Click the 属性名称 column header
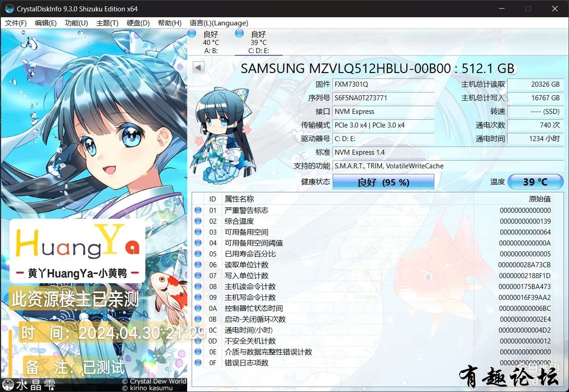Screen dimensions: 569x392 coord(347,199)
